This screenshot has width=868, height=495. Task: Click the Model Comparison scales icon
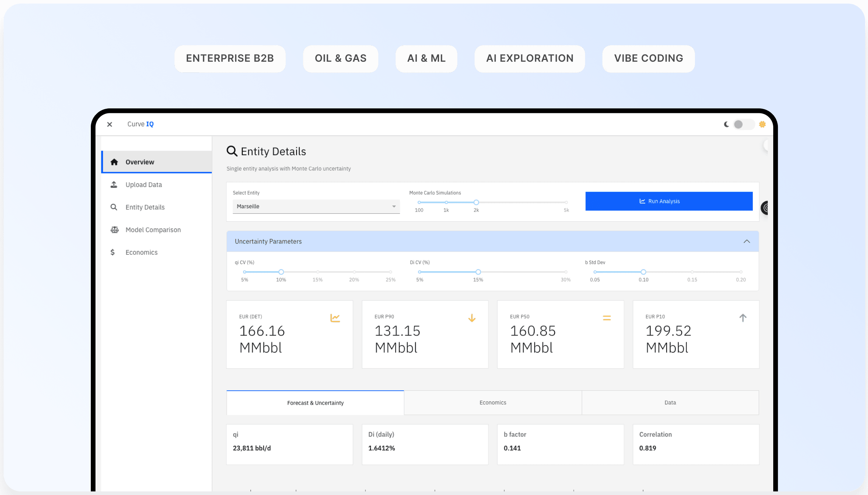[115, 230]
